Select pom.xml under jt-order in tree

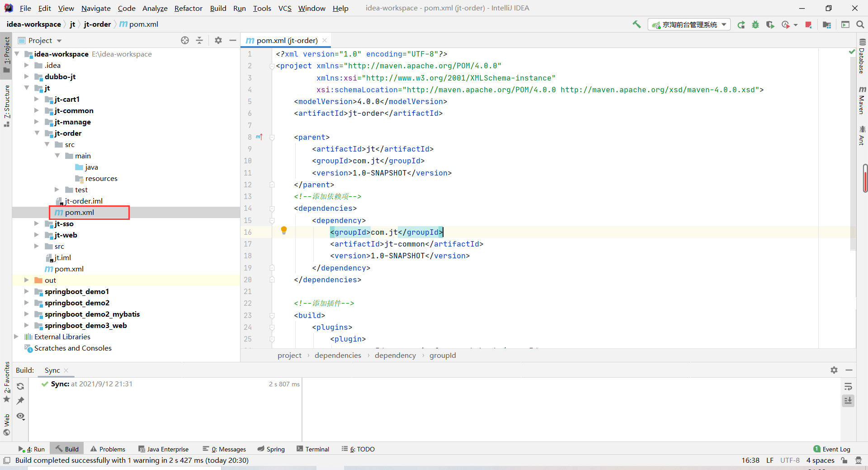(x=80, y=212)
